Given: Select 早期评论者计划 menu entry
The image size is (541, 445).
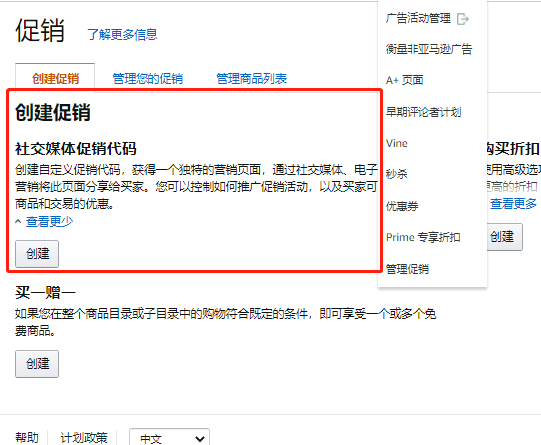Looking at the screenshot, I should pos(423,112).
